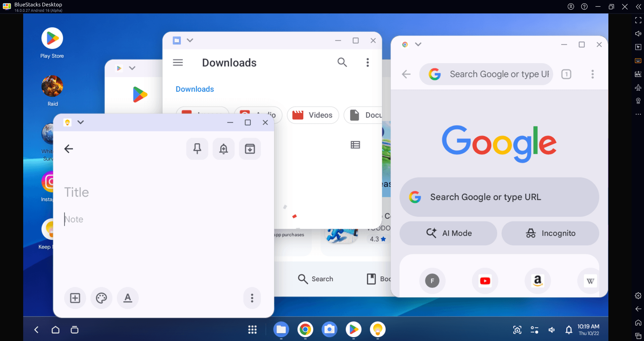The width and height of the screenshot is (644, 341).
Task: Open Chrome from the taskbar
Action: (x=305, y=330)
